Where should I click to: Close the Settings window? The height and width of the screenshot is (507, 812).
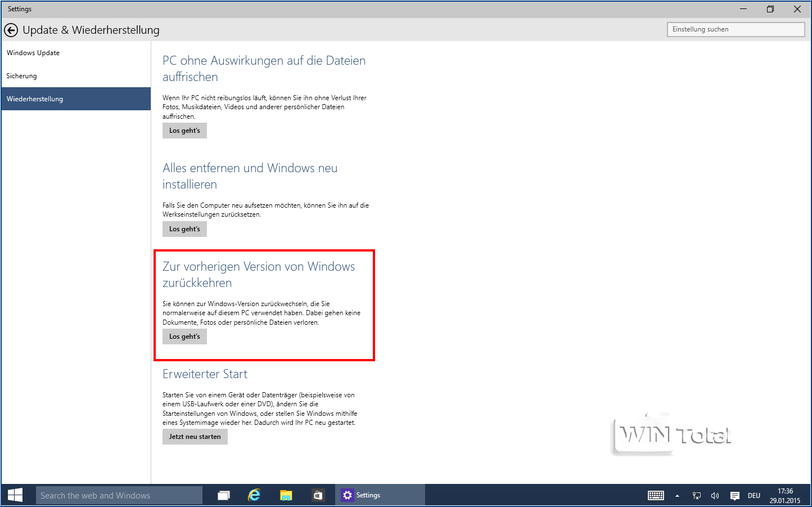point(797,9)
